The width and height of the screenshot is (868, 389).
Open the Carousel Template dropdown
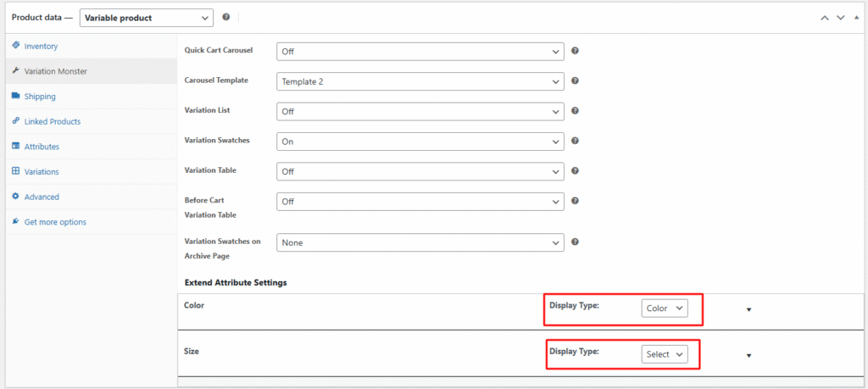[420, 81]
